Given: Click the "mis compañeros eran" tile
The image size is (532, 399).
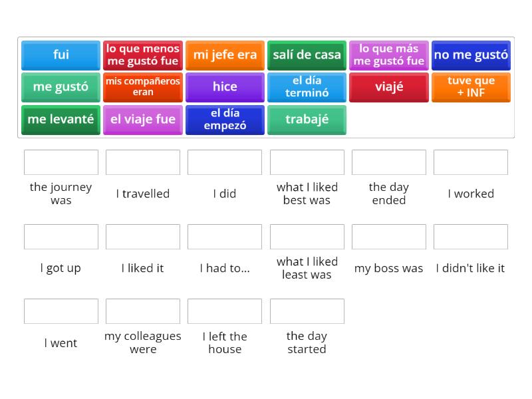Looking at the screenshot, I should (142, 87).
